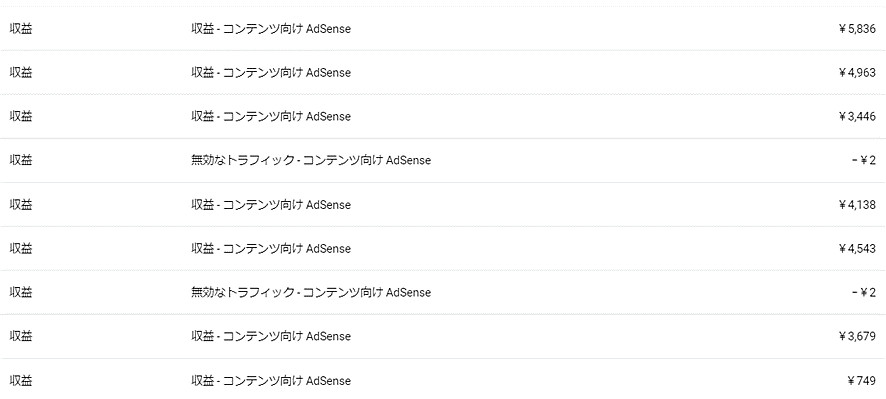This screenshot has width=886, height=399.
Task: Select the ¥4,963 amount value
Action: 857,73
